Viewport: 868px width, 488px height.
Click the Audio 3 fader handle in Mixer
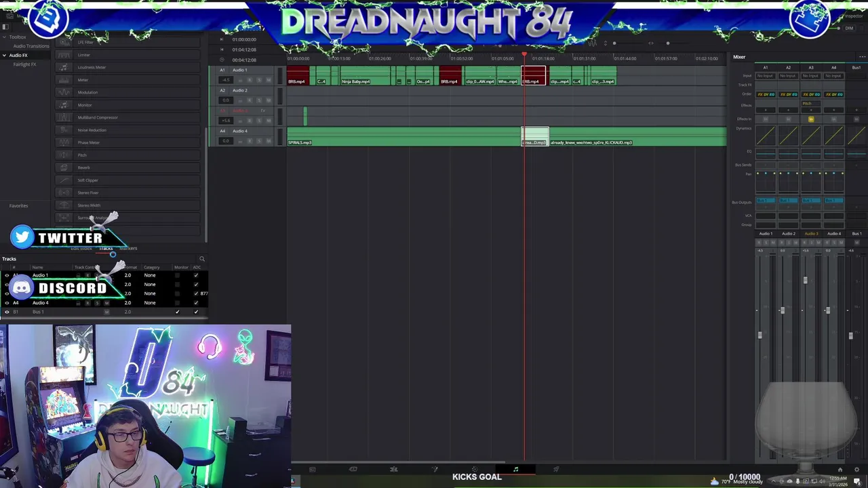(x=806, y=280)
